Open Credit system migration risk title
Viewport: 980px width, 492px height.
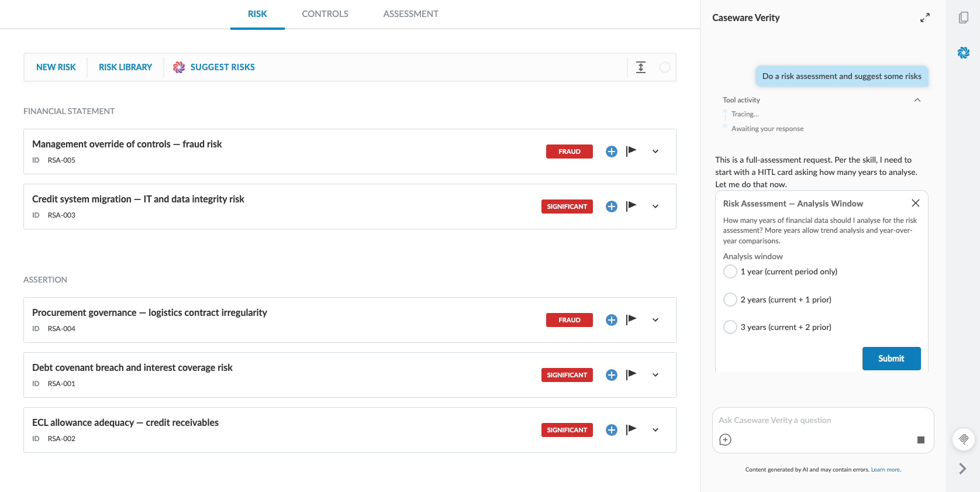click(x=138, y=199)
